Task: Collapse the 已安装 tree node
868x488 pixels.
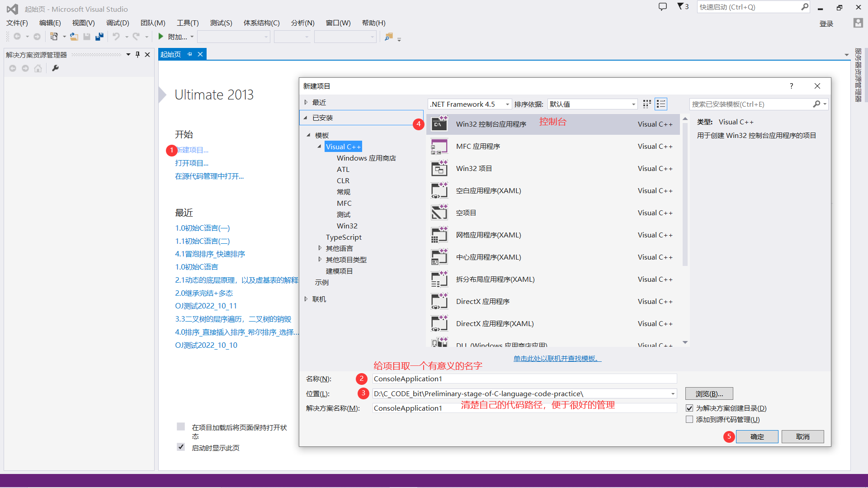Action: tap(306, 118)
